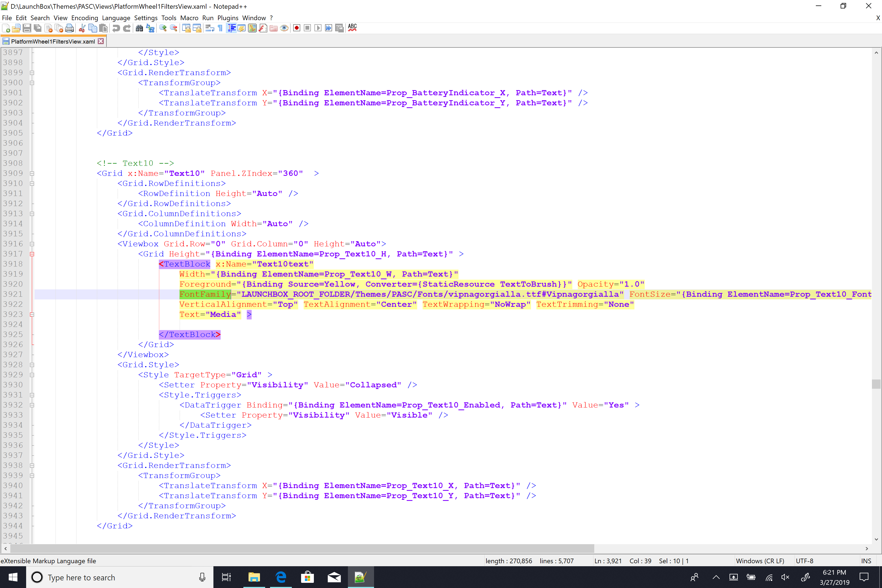The image size is (882, 588).
Task: Click the Ln : 3,921 status field
Action: 608,561
